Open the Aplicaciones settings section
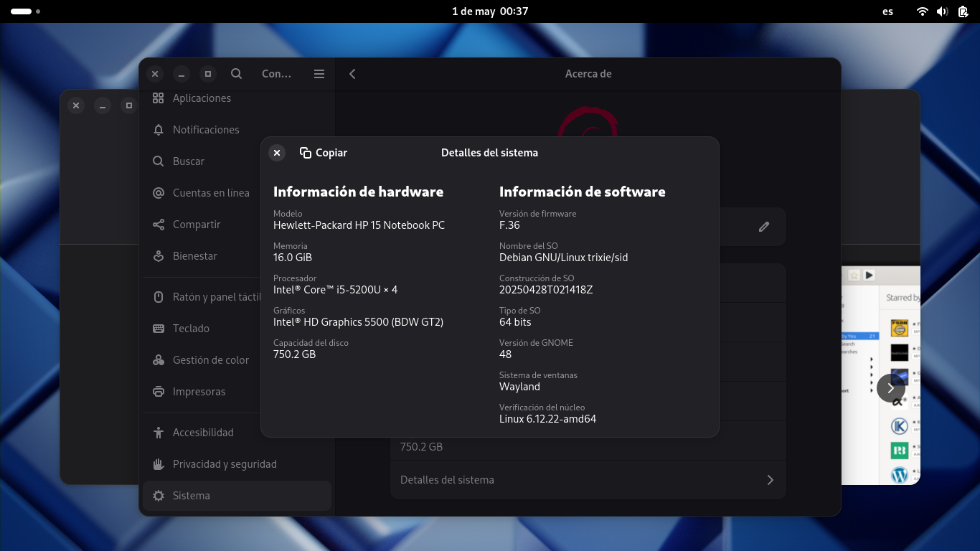980x551 pixels. coord(237,98)
